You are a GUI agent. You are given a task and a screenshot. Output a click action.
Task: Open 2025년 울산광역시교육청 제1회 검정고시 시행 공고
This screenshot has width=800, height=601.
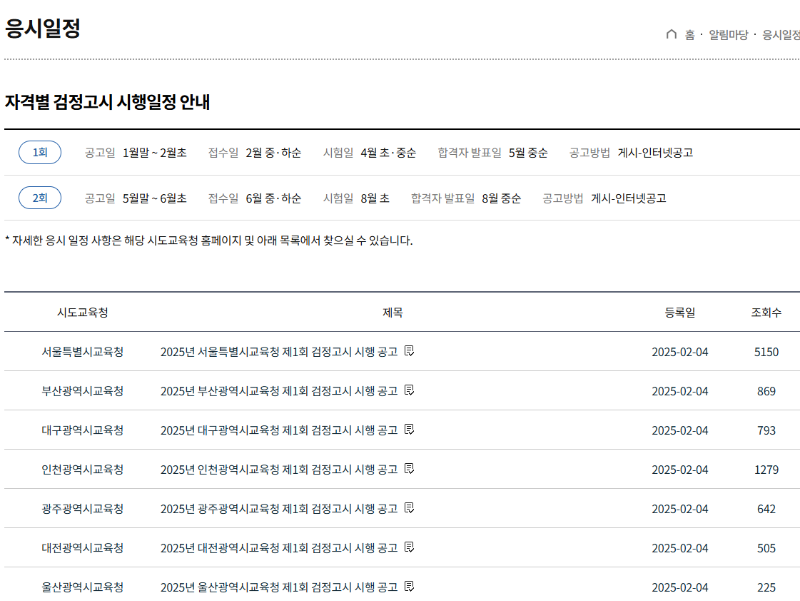click(279, 588)
